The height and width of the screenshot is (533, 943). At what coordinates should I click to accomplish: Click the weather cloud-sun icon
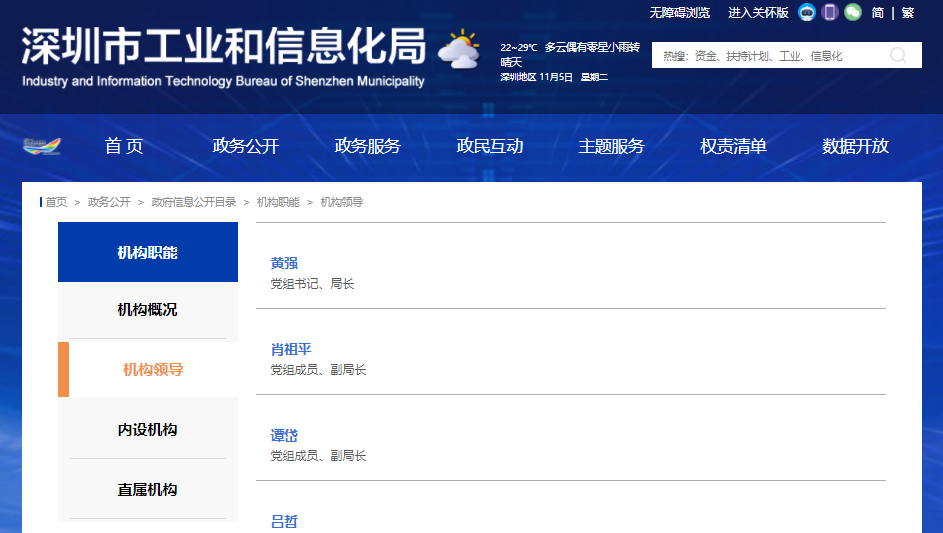pos(459,51)
